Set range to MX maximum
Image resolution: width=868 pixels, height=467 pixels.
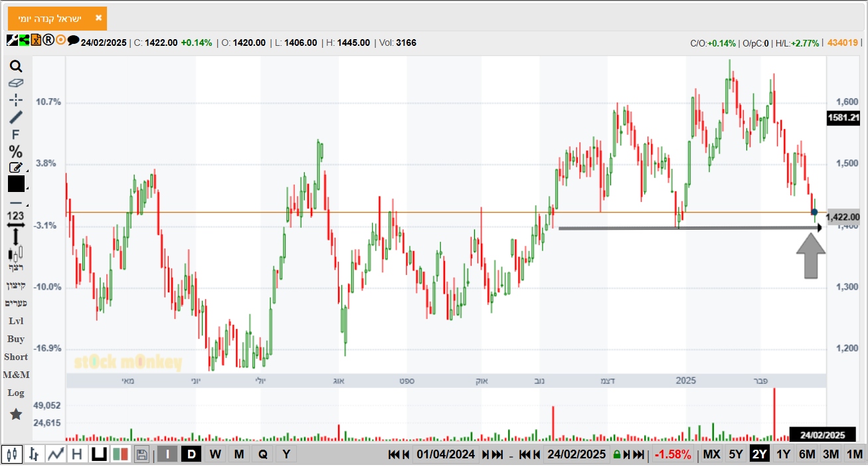pos(712,454)
